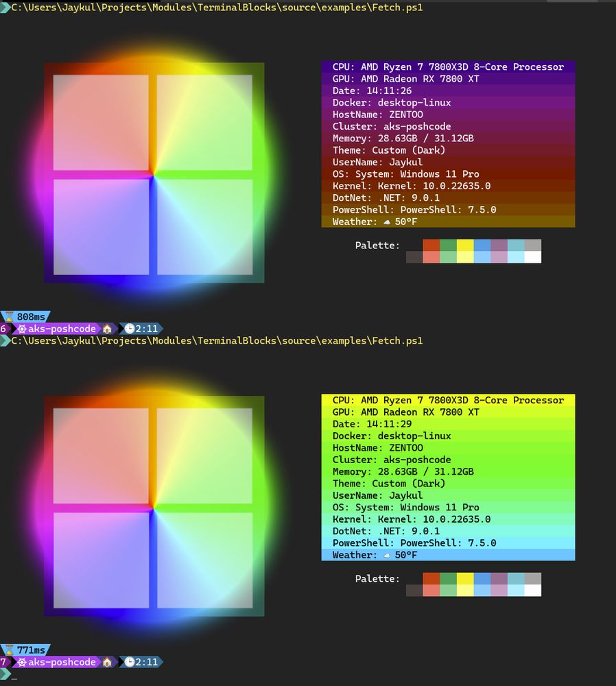Click the CPU line in the purple info block
Viewport: 616px width, 686px height.
[x=448, y=67]
